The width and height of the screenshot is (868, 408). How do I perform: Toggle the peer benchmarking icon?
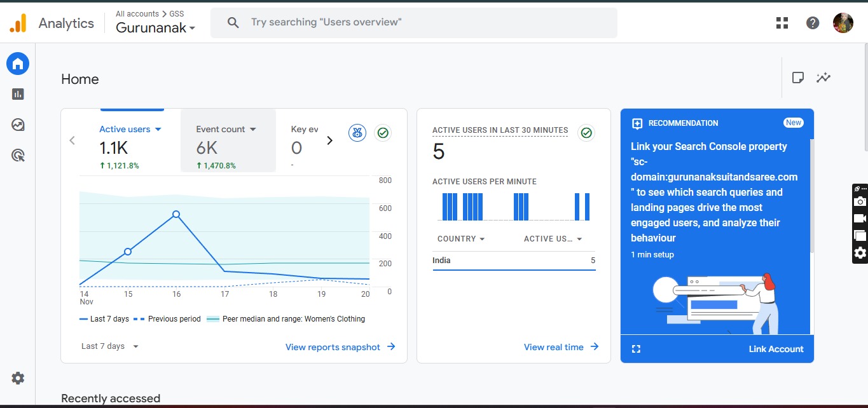click(357, 133)
